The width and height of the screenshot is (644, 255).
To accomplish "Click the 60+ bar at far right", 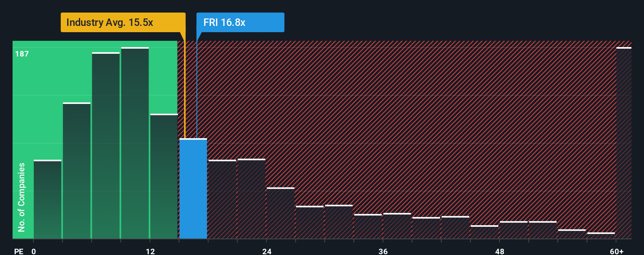I will pyautogui.click(x=624, y=143).
